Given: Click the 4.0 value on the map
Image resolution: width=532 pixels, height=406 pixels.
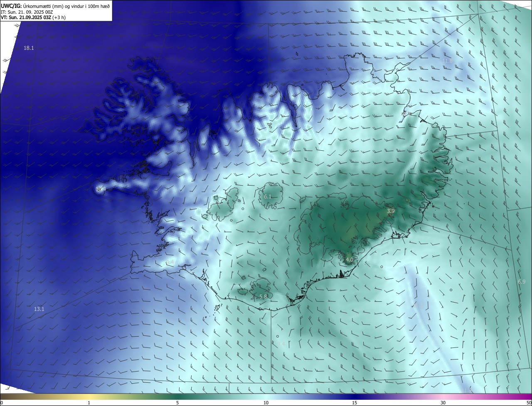Looking at the screenshot, I should 350,260.
